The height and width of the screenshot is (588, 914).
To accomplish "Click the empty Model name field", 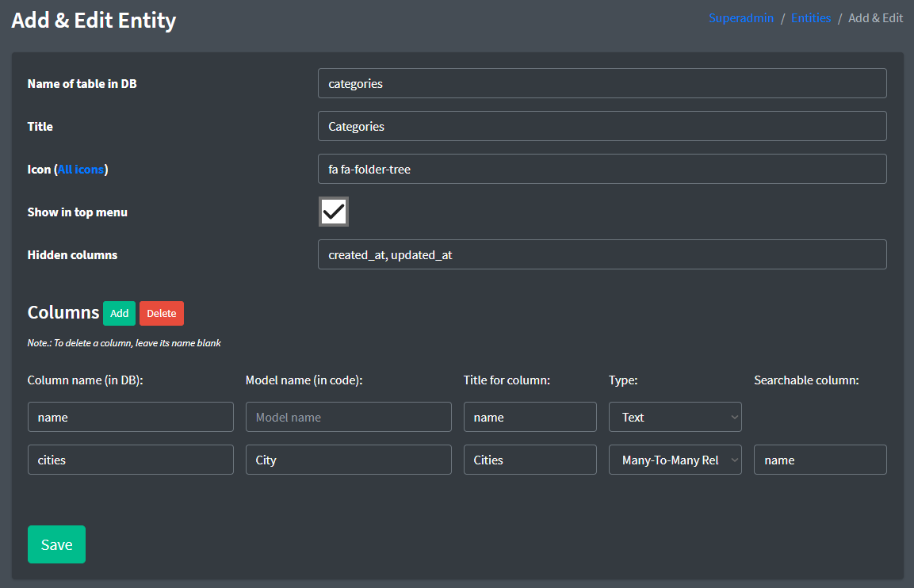I will click(348, 417).
